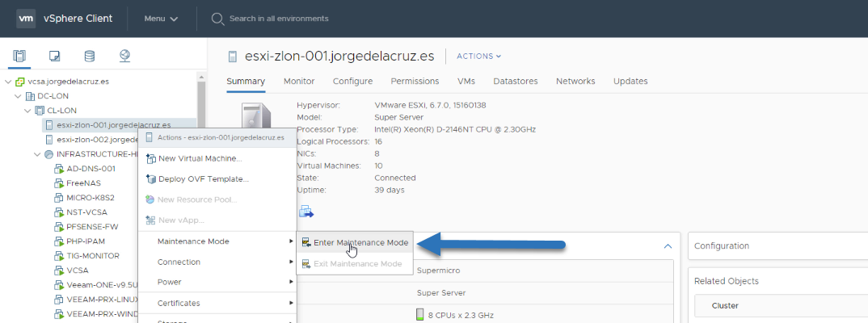Click the CL-LON cluster icon

[40, 110]
